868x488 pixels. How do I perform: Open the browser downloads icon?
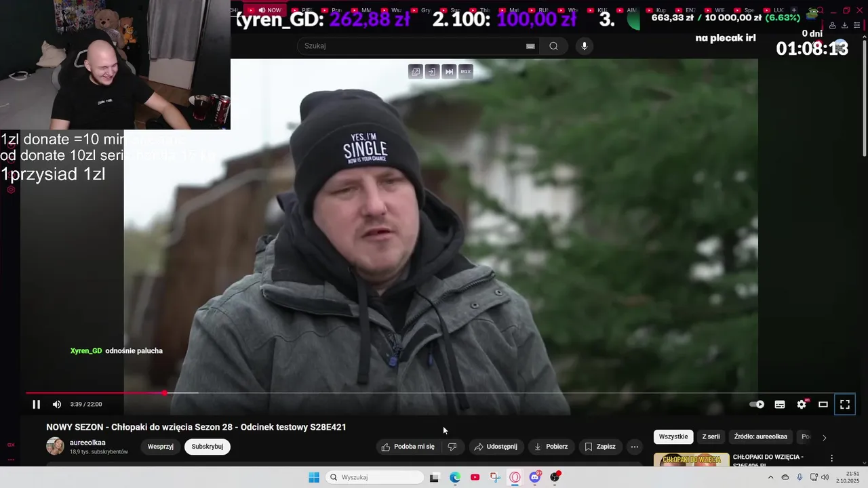(x=844, y=26)
